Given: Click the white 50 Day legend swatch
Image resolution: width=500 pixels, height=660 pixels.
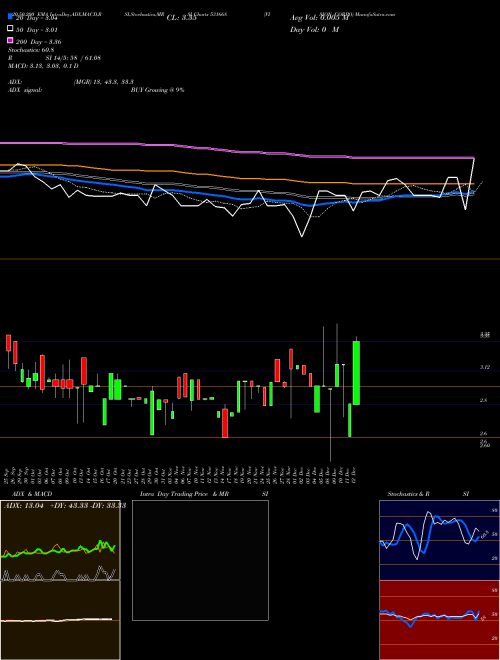Looking at the screenshot, I should [10, 29].
